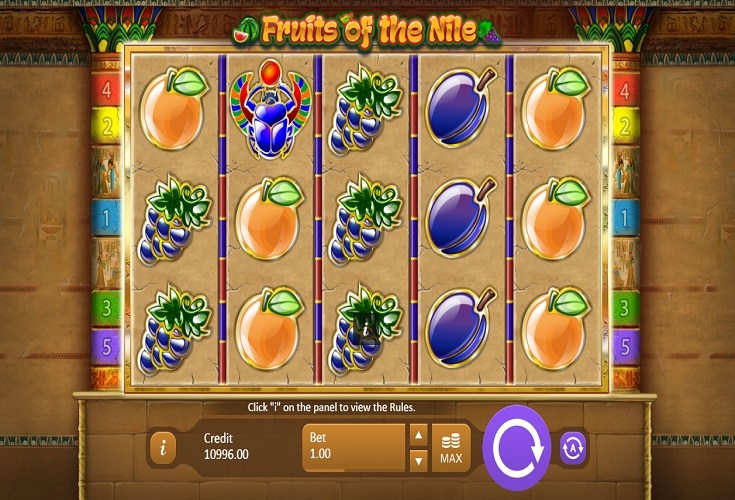Open the rules info panel button
This screenshot has height=500, width=735.
[x=163, y=448]
